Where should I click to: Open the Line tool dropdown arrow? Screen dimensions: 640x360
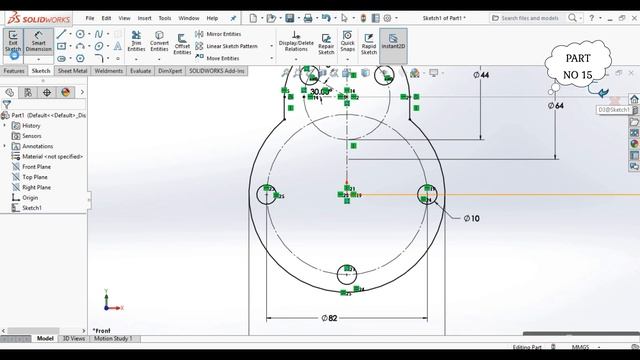click(70, 34)
